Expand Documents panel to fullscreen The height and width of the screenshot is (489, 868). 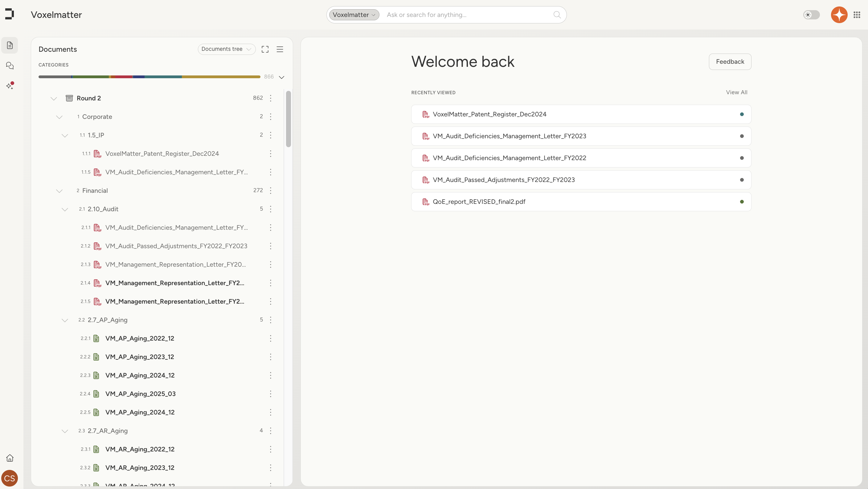(265, 49)
